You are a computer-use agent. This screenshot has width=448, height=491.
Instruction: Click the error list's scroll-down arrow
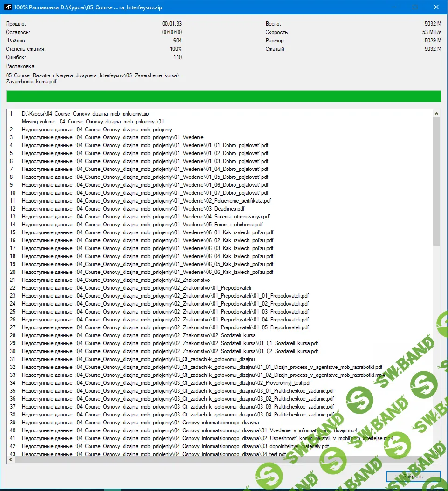[437, 451]
